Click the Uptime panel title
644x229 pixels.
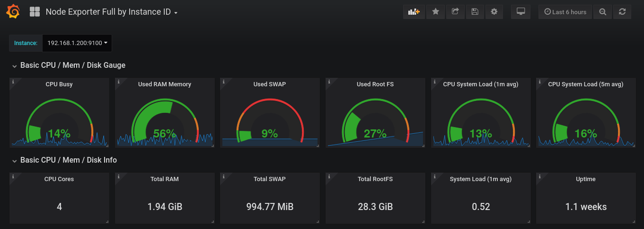586,179
